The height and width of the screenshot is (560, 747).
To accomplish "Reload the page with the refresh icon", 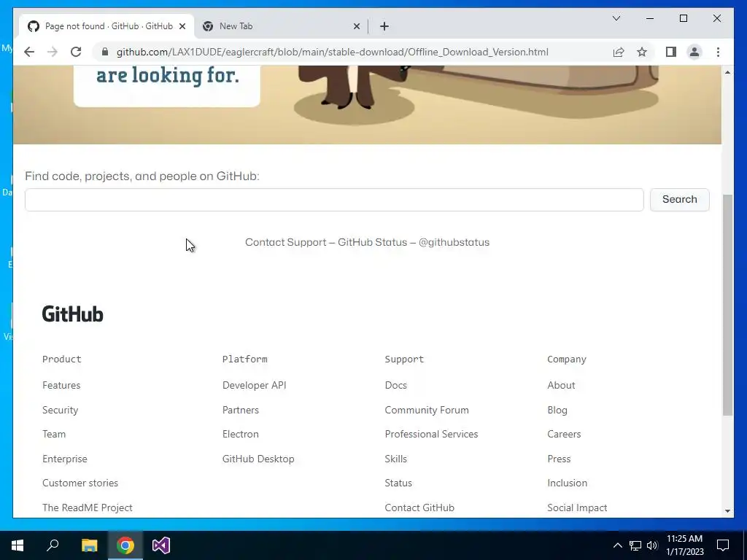I will pyautogui.click(x=76, y=52).
